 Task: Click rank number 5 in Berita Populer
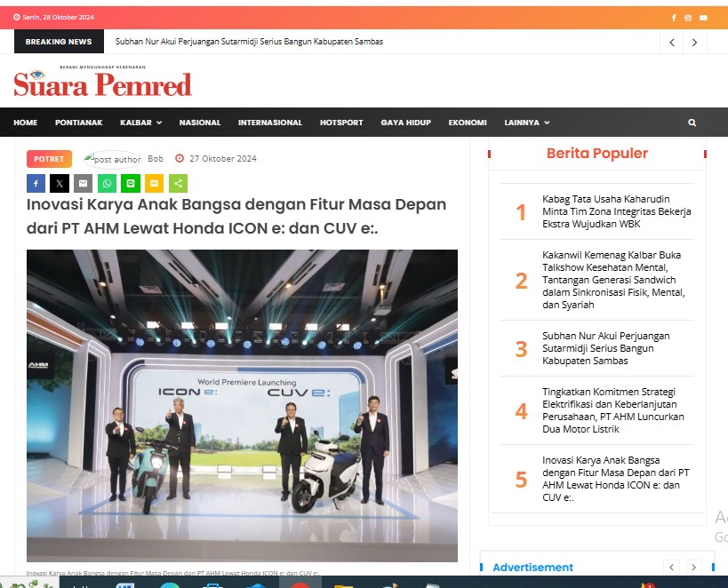coord(521,480)
